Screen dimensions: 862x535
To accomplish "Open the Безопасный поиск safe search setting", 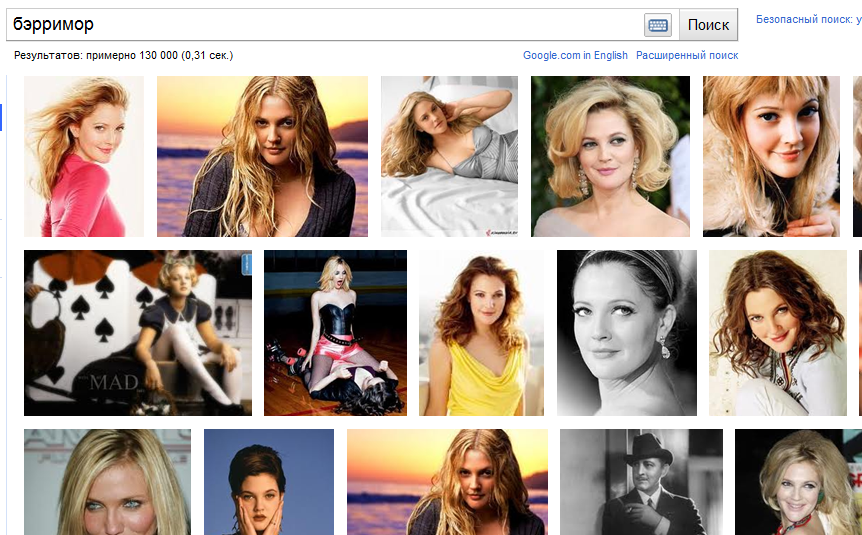I will pyautogui.click(x=806, y=19).
